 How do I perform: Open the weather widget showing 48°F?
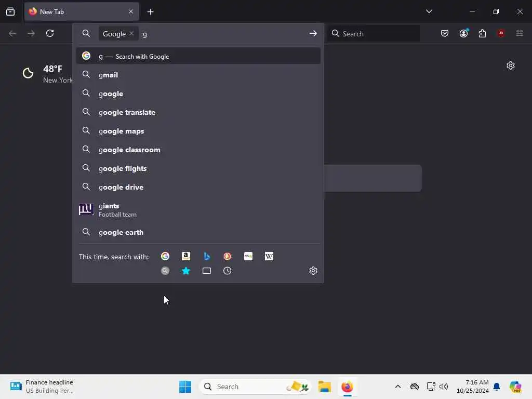click(47, 74)
